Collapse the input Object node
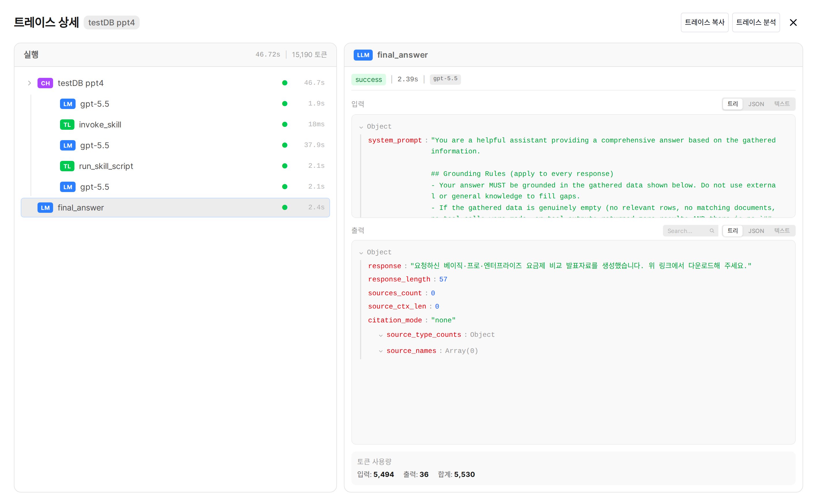The image size is (817, 504). (x=361, y=127)
